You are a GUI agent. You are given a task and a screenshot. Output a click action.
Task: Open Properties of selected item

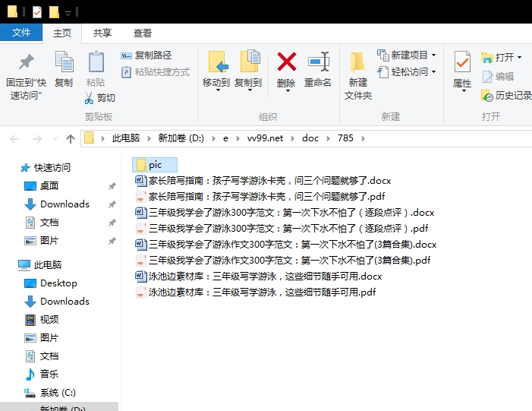[x=462, y=71]
